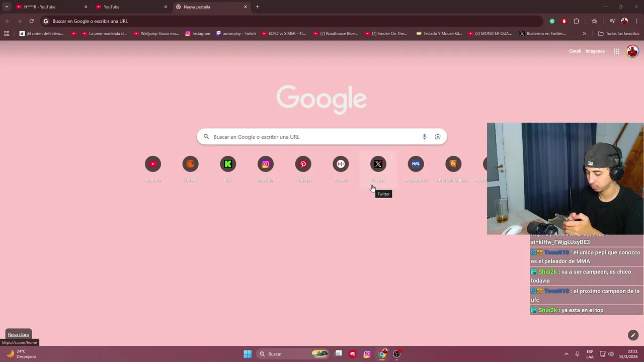Select the Nueva pestaña tab

212,7
